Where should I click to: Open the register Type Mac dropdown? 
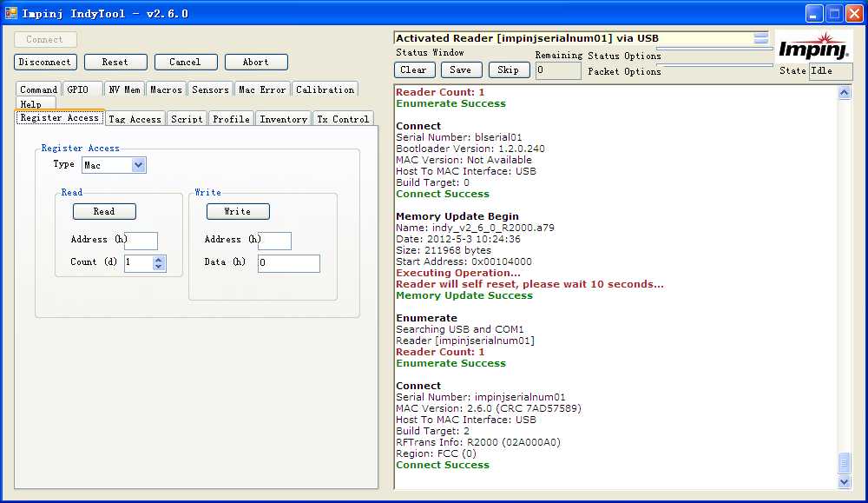(x=138, y=165)
